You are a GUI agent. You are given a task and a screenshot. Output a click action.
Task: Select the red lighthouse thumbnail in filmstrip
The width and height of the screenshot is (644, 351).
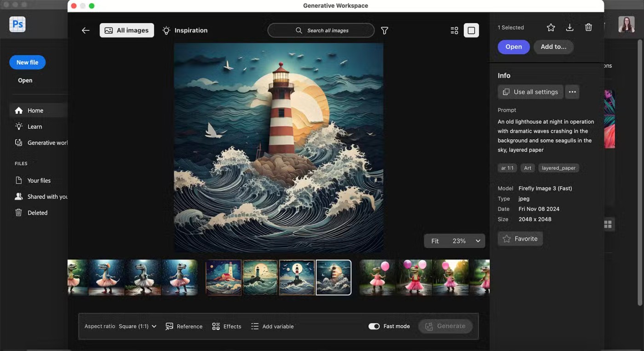(x=224, y=277)
